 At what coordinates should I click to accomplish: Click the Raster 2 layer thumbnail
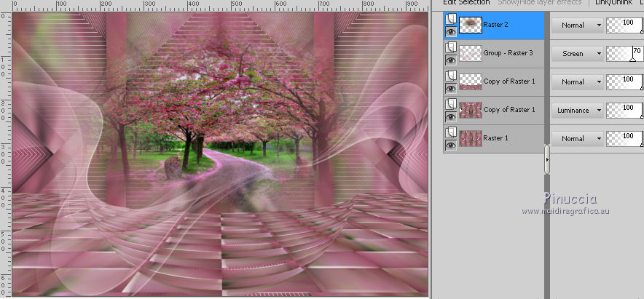coord(471,25)
